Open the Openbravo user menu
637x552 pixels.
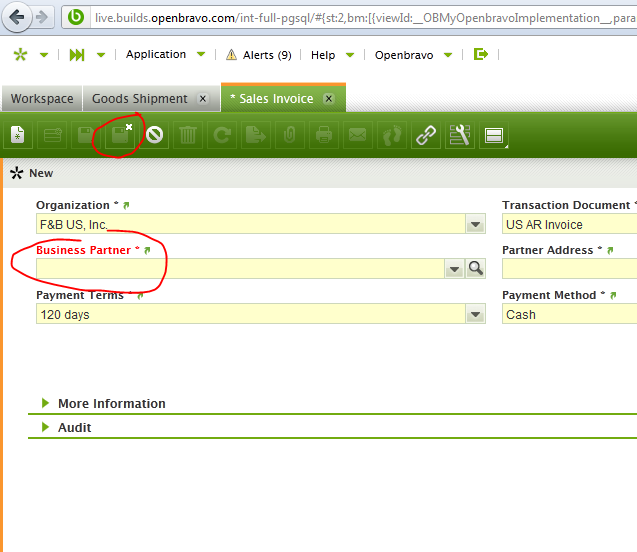point(404,55)
